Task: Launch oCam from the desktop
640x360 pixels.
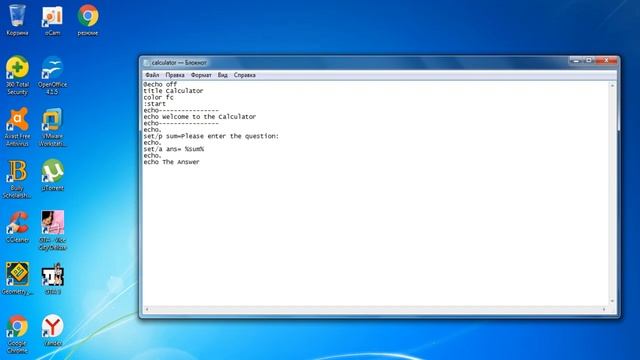Action: 53,20
